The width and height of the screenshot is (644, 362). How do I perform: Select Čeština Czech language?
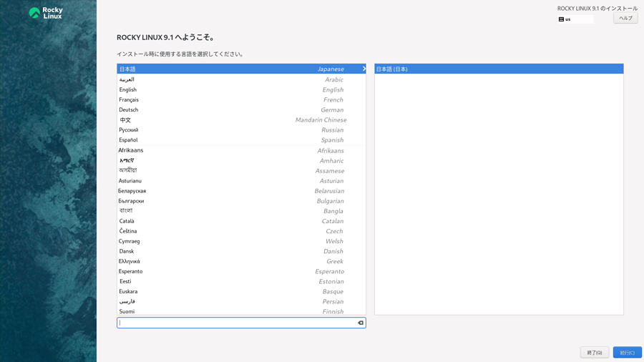click(241, 231)
